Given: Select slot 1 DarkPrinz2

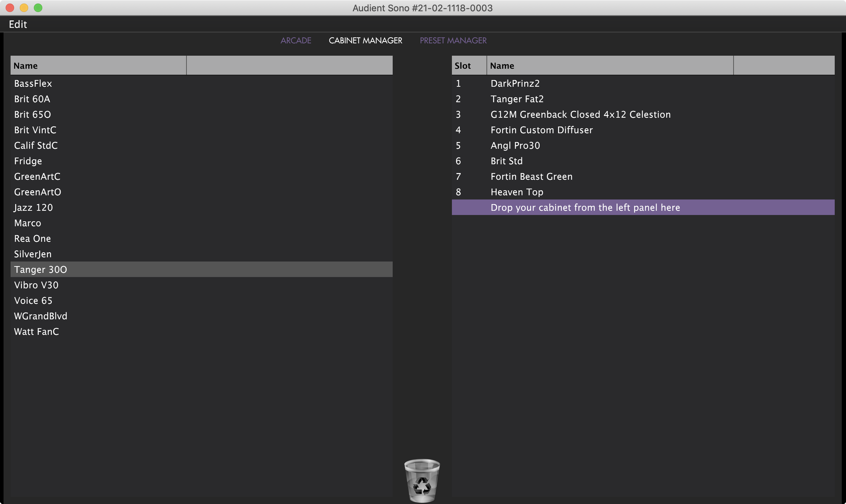Looking at the screenshot, I should coord(643,84).
